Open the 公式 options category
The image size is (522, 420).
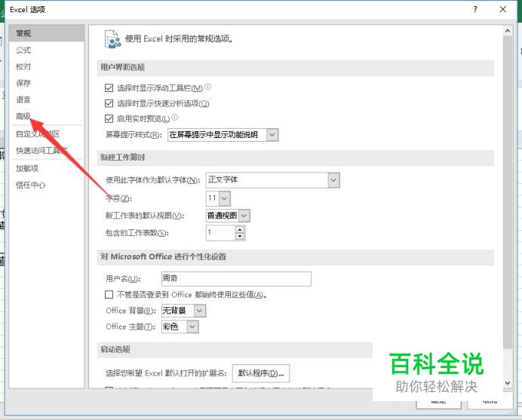[47, 51]
